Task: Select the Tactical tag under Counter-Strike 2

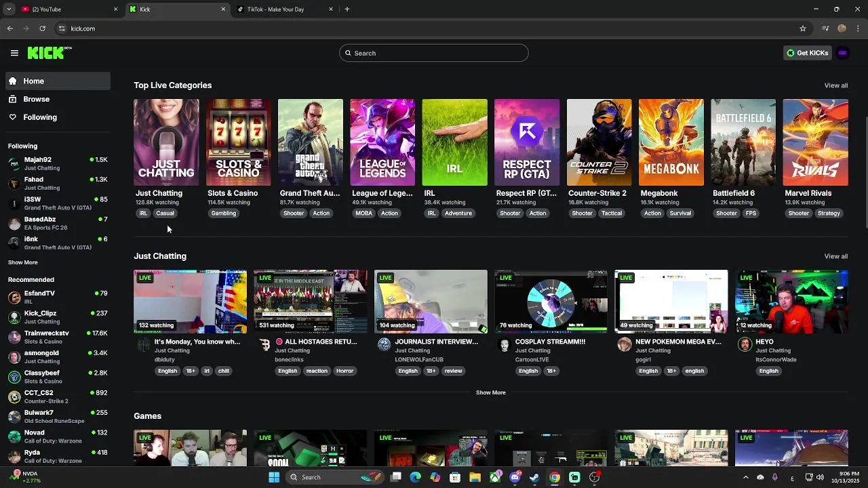Action: point(611,213)
